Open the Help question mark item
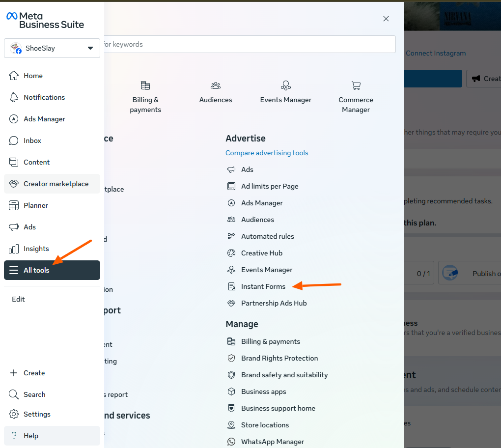Viewport: 501px width, 448px height. 52,436
